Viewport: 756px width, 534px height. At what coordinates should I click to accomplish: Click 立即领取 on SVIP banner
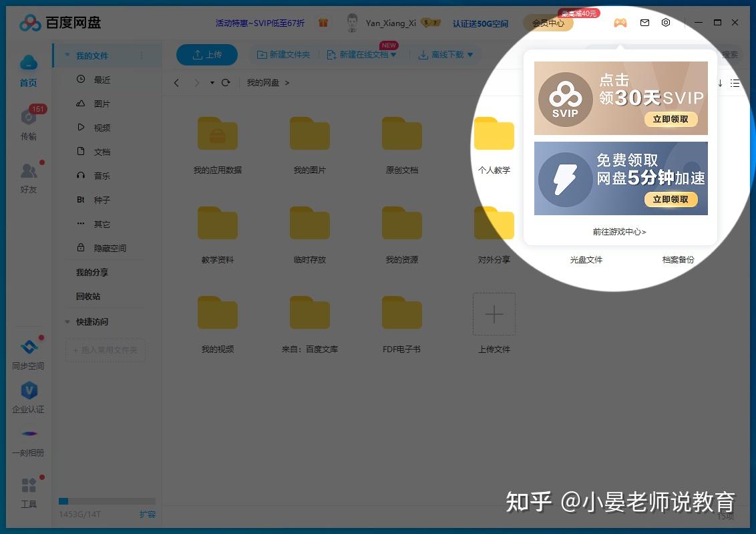pos(671,119)
